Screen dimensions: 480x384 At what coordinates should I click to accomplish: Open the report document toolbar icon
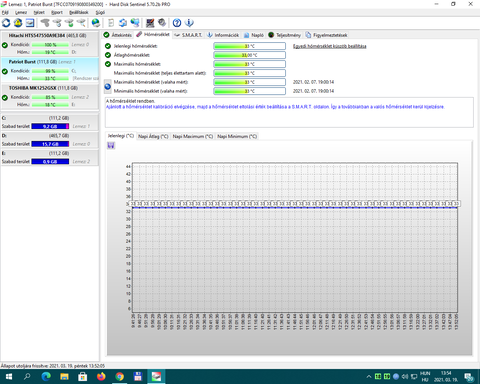tap(111, 23)
